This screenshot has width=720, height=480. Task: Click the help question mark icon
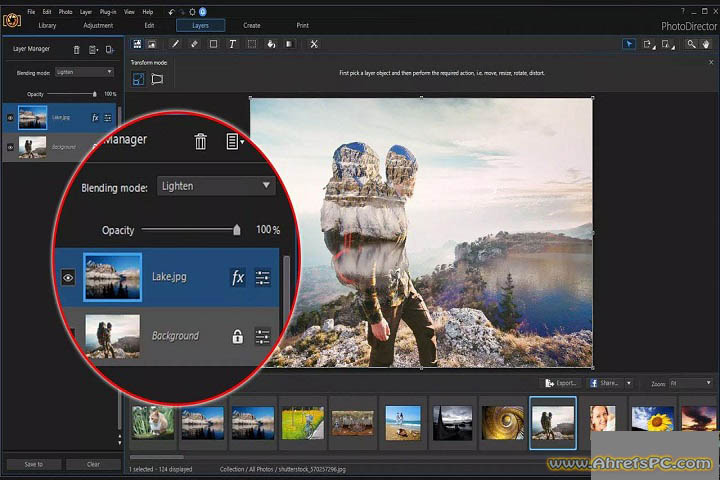tap(682, 11)
